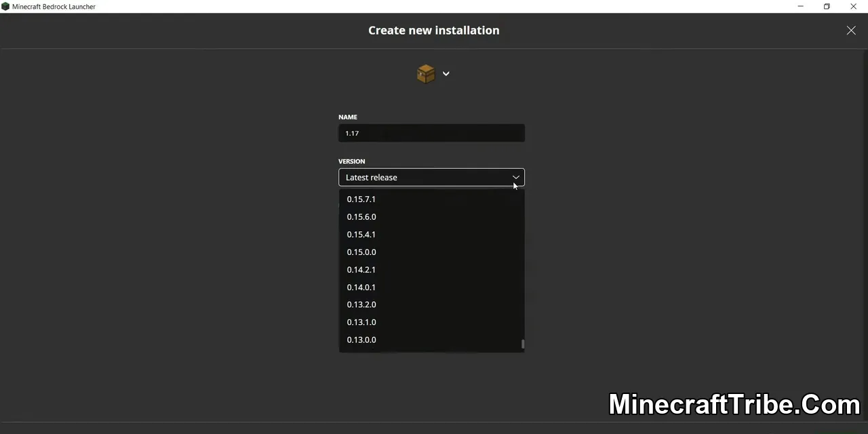Restore down the launcher window
Viewport: 868px width, 434px height.
[827, 6]
